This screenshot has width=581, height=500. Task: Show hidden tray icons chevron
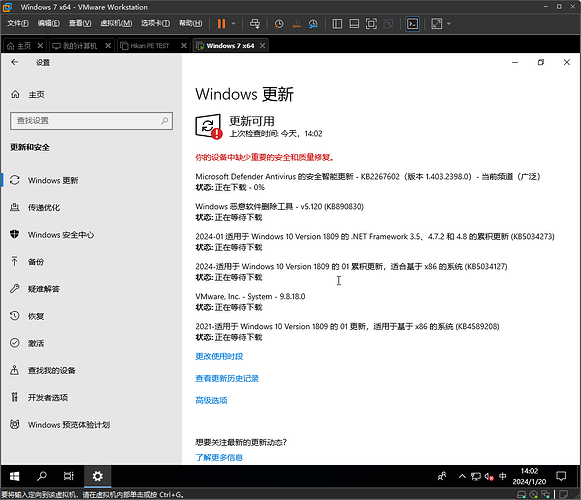pyautogui.click(x=462, y=476)
